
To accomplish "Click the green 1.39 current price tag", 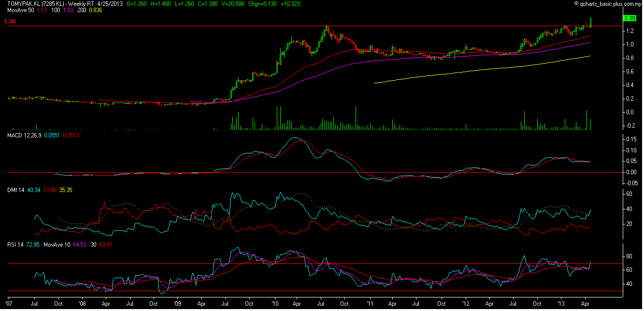I will coord(630,18).
